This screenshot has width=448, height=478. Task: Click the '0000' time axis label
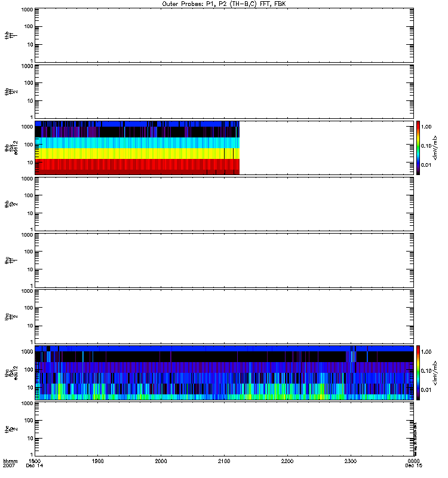413,461
